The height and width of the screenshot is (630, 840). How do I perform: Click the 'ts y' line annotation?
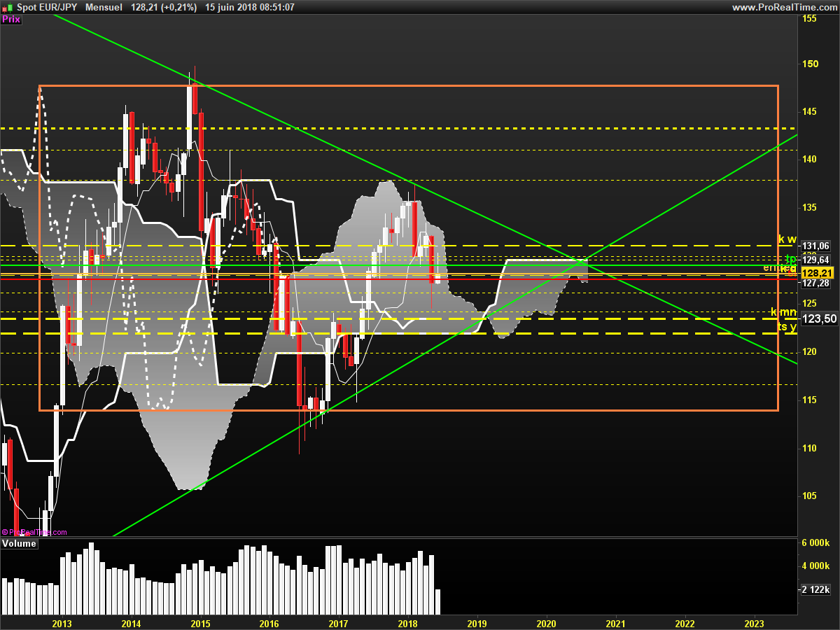click(x=787, y=327)
